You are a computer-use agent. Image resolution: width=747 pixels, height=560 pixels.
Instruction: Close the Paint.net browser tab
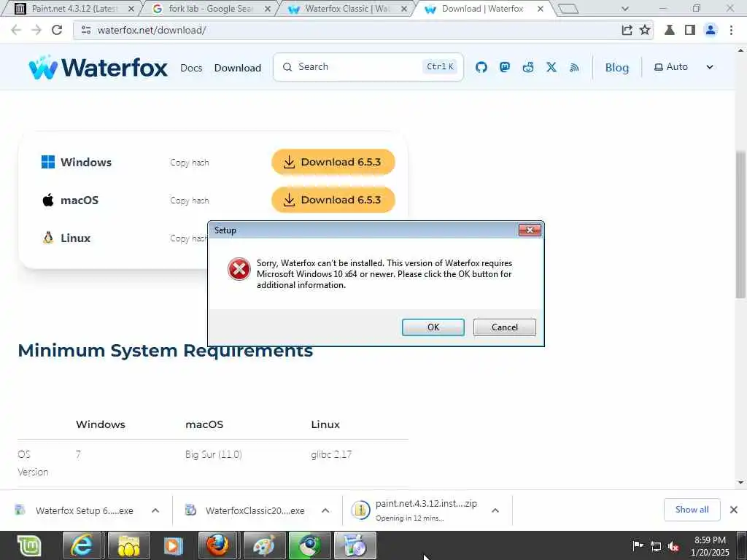[x=131, y=9]
